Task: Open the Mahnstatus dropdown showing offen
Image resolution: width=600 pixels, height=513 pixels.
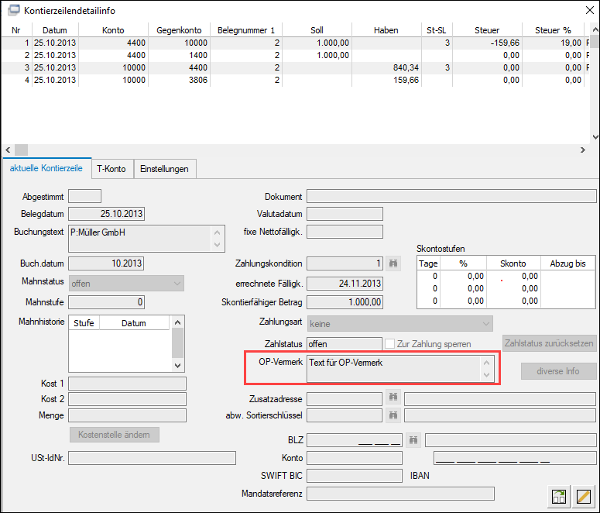Action: click(126, 283)
